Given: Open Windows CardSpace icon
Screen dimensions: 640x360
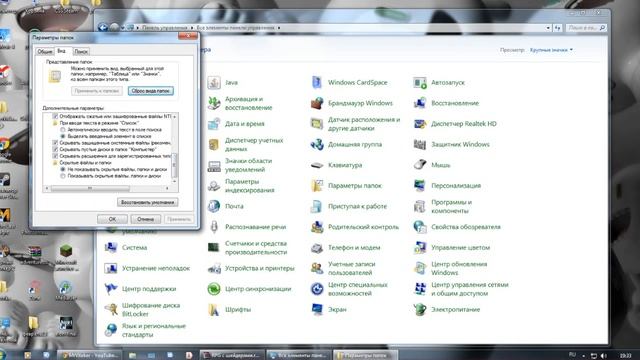Looking at the screenshot, I should click(x=317, y=82).
